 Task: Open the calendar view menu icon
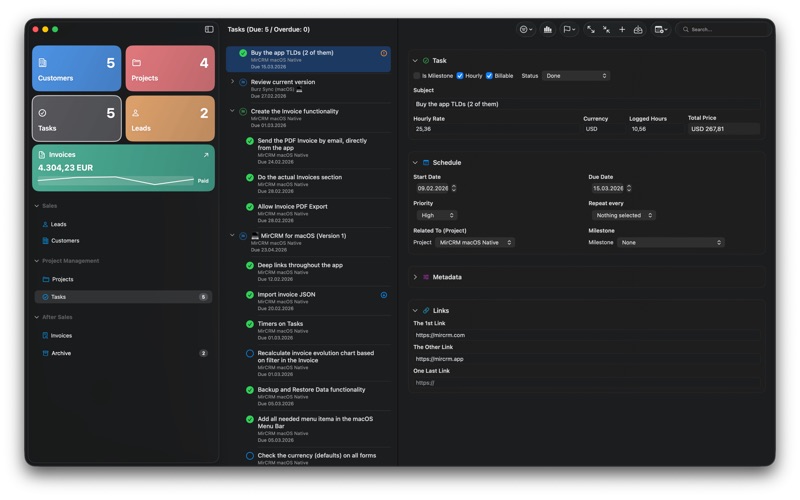point(661,30)
